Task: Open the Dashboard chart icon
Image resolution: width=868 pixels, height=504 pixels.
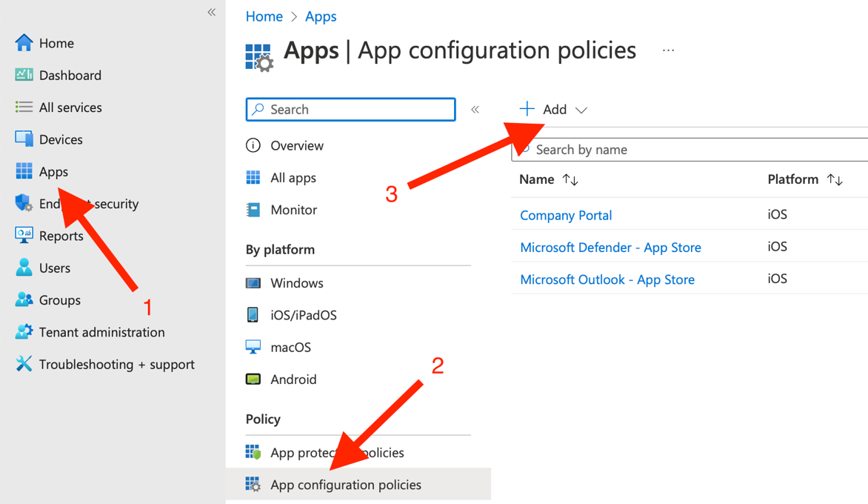Action: tap(24, 75)
